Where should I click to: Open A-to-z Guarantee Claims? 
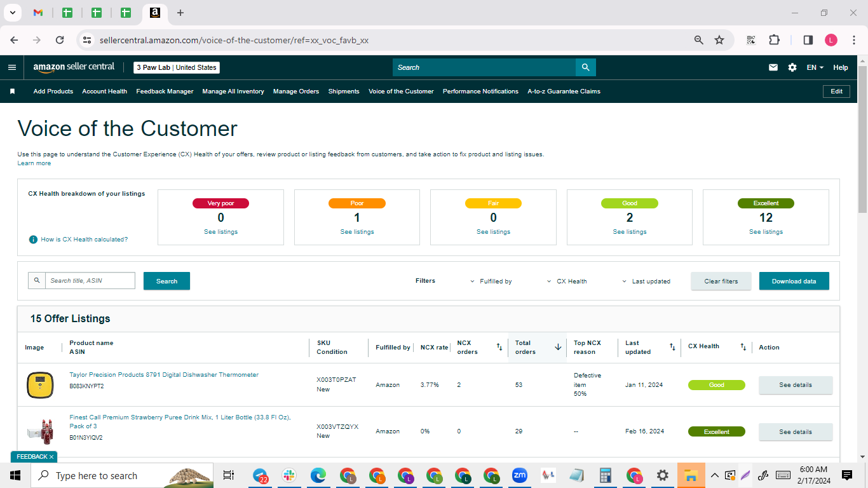(x=564, y=91)
